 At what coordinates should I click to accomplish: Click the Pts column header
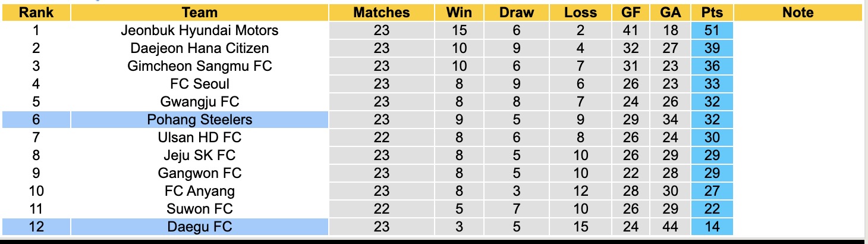[x=711, y=12]
